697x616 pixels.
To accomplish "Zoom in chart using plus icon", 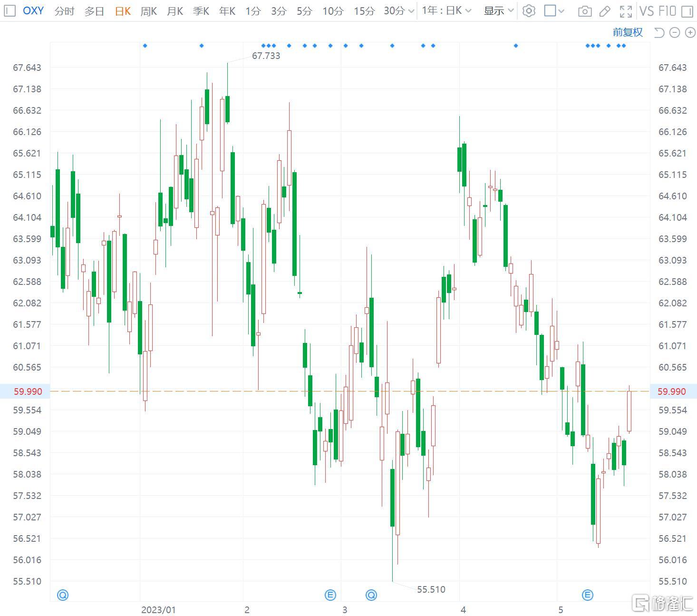I will coord(690,32).
